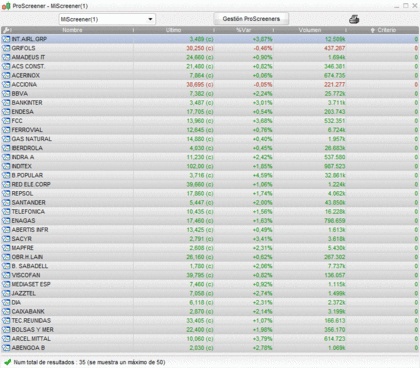Open chart icon for MAPFRE row

(6, 248)
